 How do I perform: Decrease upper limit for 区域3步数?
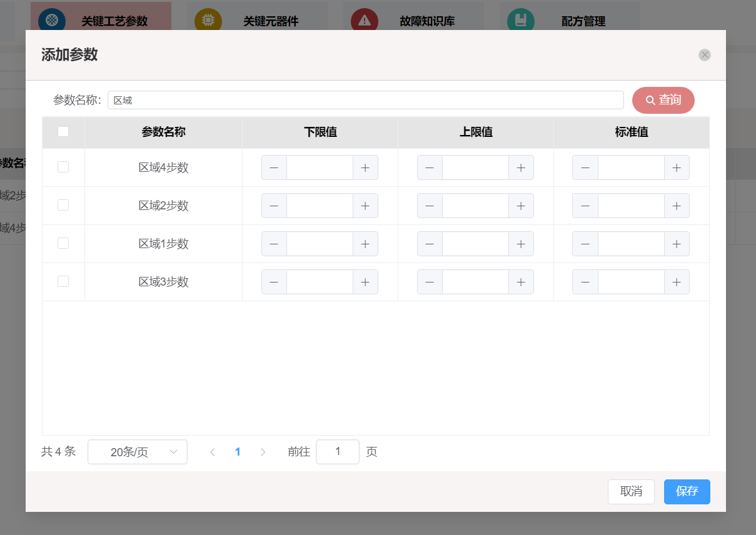(430, 282)
